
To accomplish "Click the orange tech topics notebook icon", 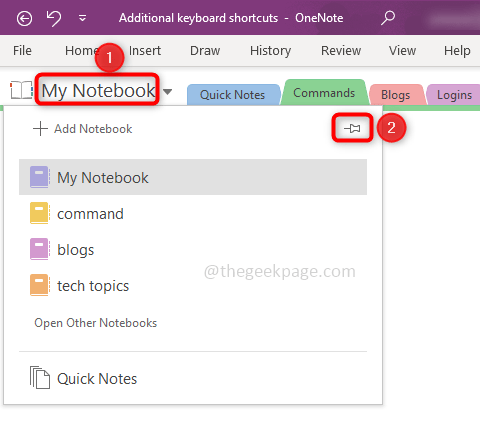I will point(39,285).
